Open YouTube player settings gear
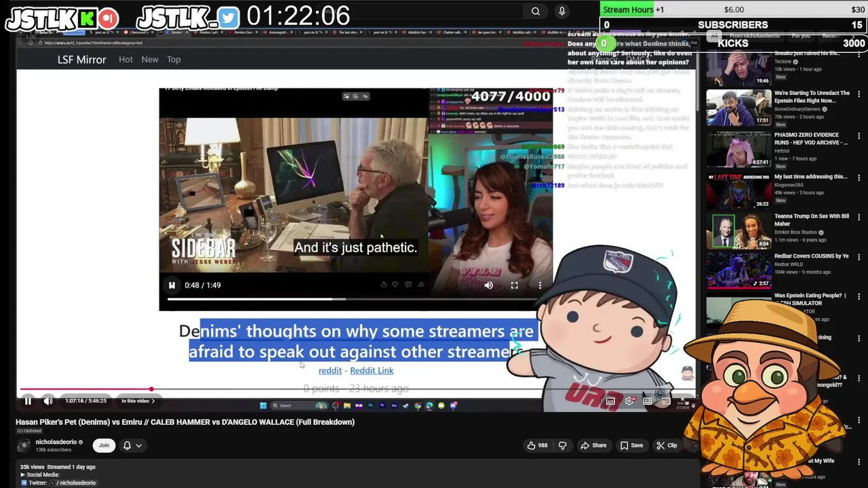This screenshot has height=488, width=868. tap(629, 401)
